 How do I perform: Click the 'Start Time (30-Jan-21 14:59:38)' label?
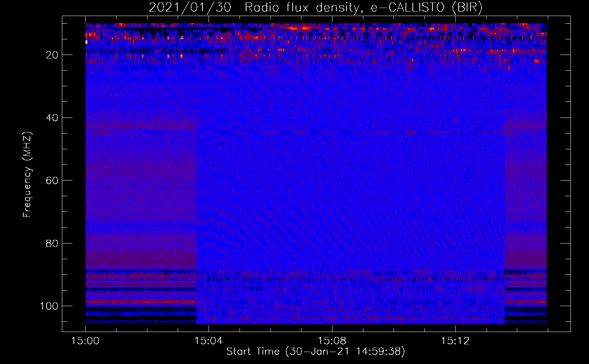click(316, 352)
